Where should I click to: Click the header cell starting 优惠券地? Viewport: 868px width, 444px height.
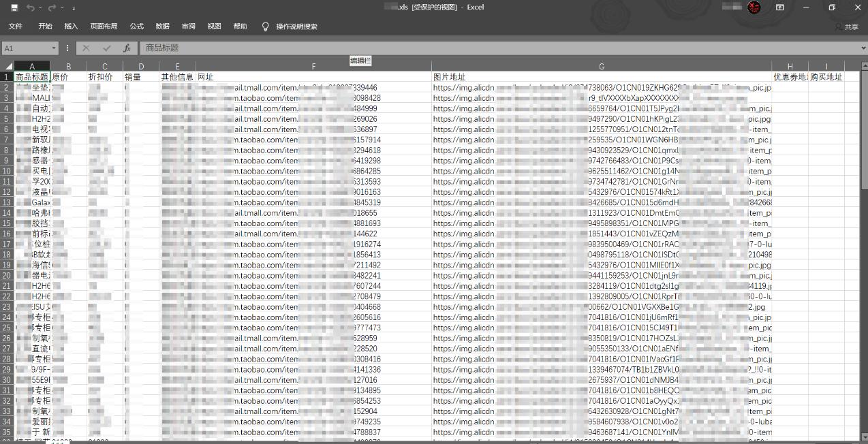tap(790, 77)
